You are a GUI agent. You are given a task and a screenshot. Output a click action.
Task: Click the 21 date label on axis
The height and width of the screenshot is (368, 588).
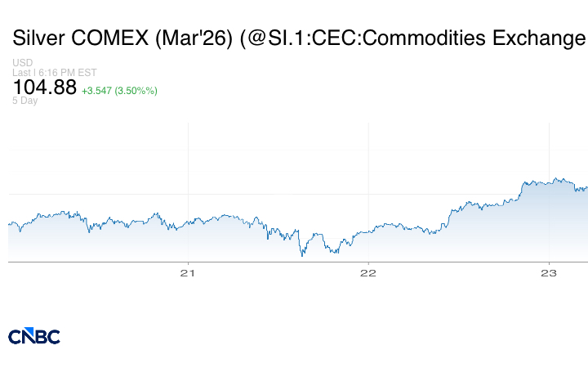(x=189, y=273)
